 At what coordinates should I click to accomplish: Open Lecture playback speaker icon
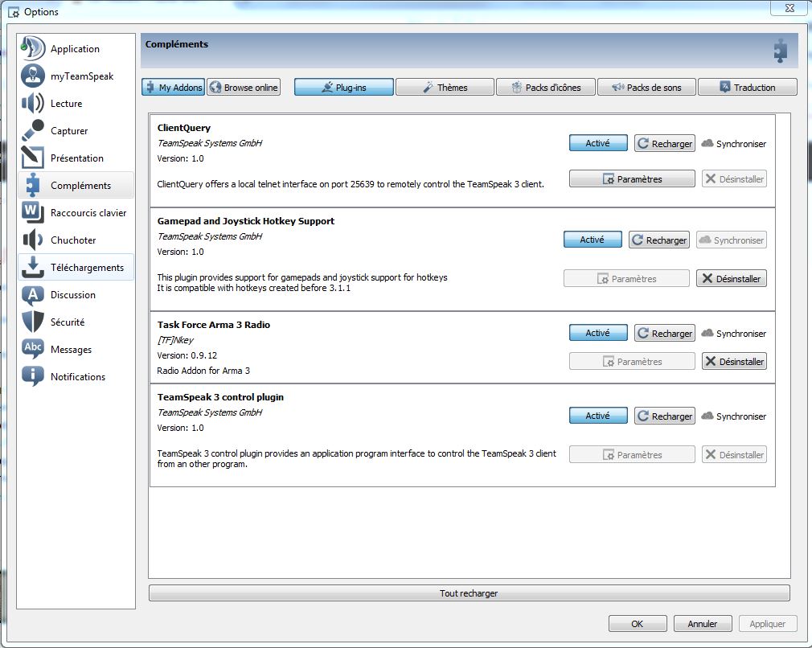[33, 104]
